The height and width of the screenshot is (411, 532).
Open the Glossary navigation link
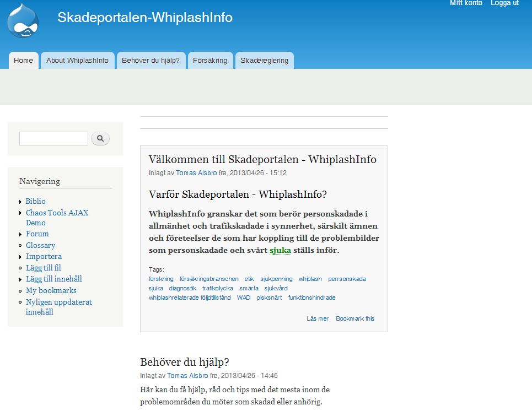coord(40,245)
